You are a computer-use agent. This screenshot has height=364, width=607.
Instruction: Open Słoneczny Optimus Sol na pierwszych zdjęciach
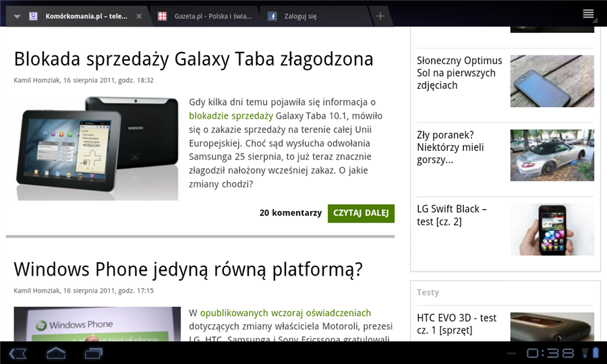point(459,73)
